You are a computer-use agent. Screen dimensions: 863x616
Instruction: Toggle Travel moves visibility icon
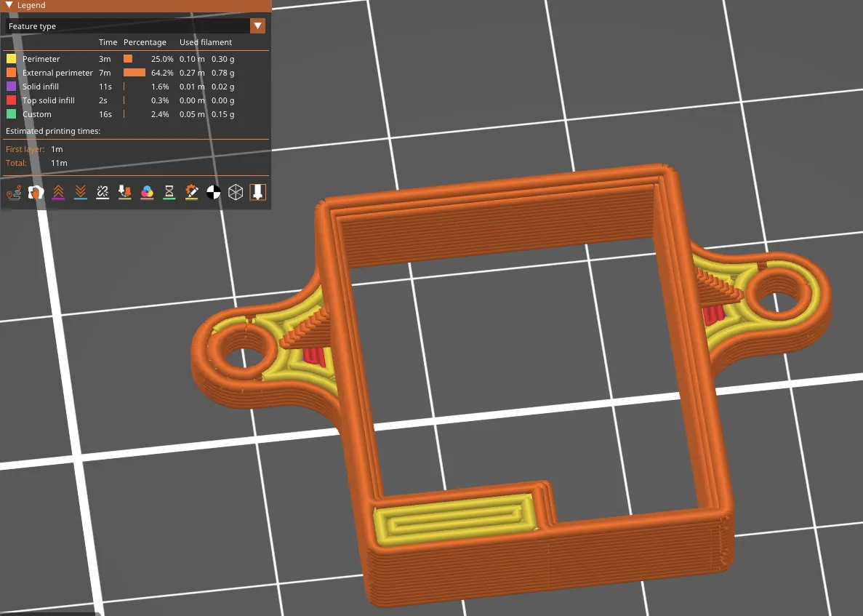point(14,192)
